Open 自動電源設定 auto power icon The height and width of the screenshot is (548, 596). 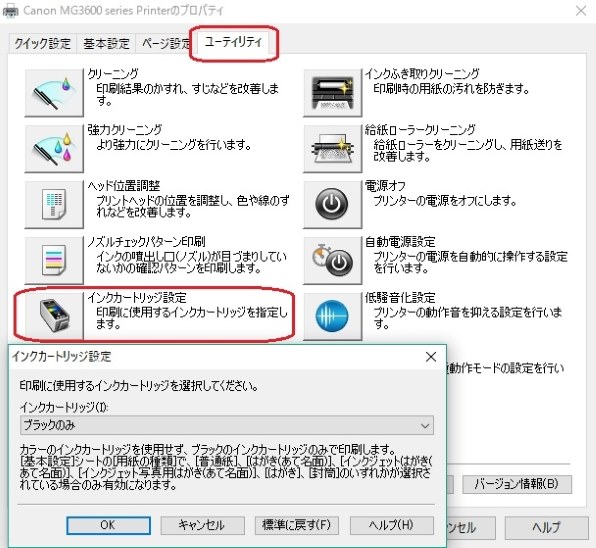pos(333,260)
